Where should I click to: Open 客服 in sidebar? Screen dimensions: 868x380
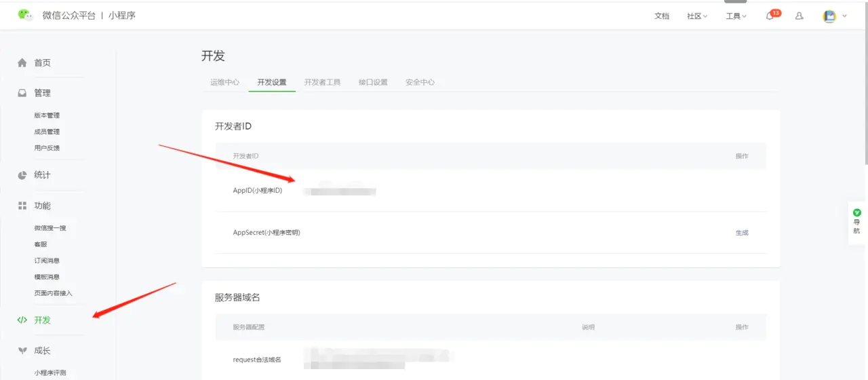pos(41,244)
